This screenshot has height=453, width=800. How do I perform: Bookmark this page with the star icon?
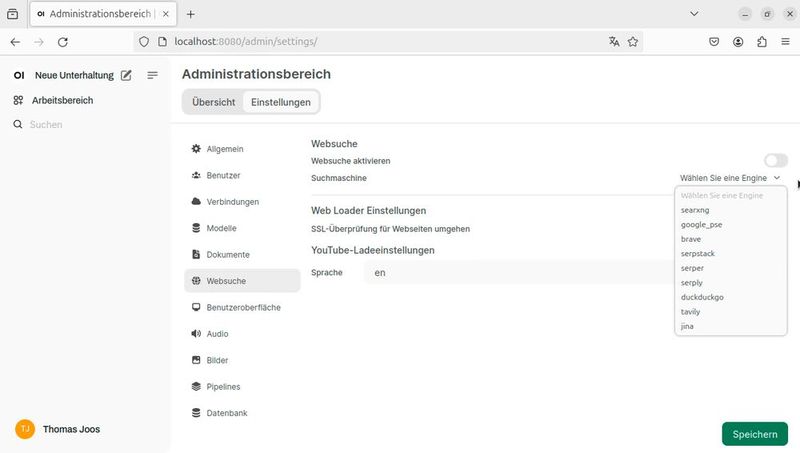pos(633,42)
